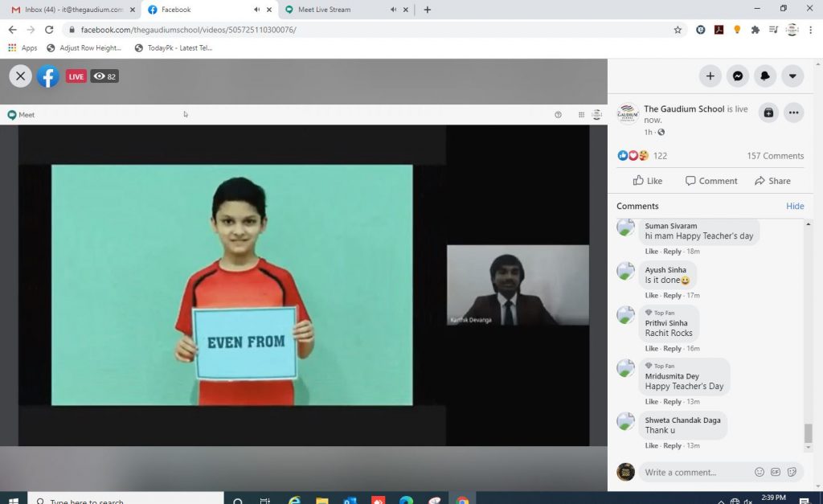Close the live video viewer

21,76
